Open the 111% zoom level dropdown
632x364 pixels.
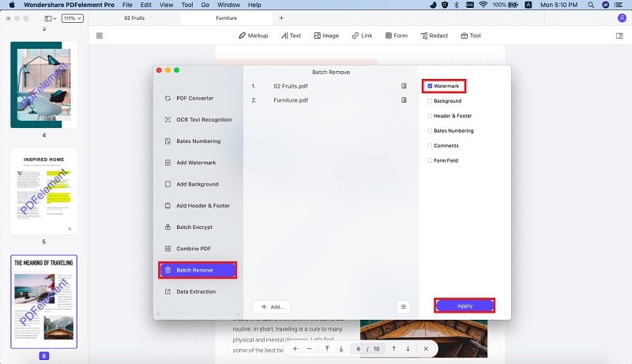coord(73,18)
